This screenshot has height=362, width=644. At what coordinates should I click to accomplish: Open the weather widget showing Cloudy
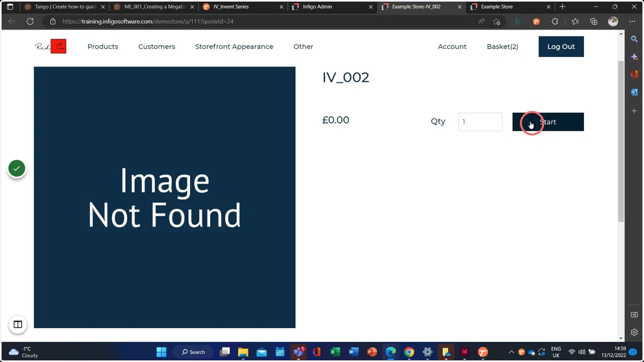[24, 352]
